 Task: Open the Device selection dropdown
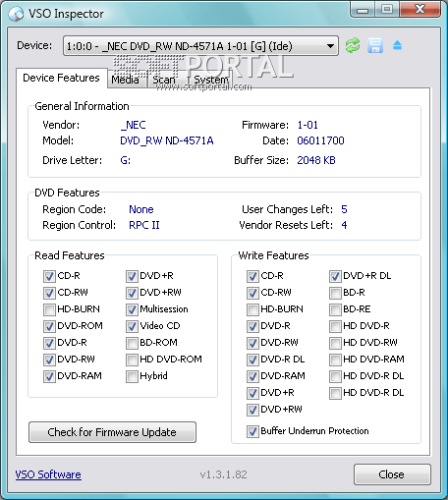(200, 46)
